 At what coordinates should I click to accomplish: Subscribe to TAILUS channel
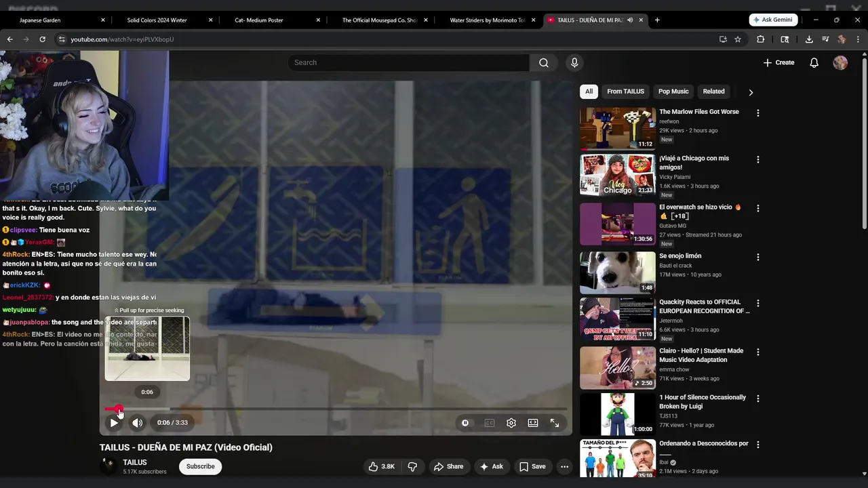(201, 466)
